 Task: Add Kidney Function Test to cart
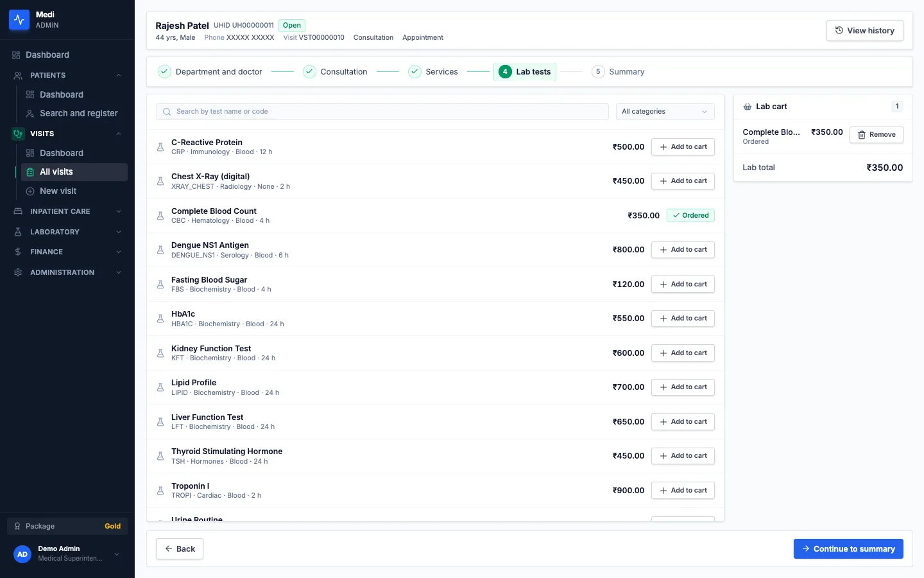click(683, 353)
